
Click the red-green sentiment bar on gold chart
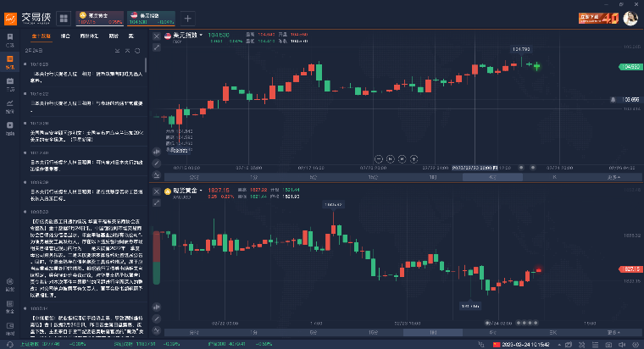(157, 258)
